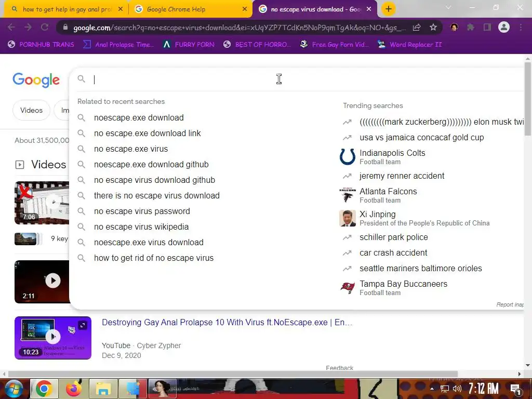The image size is (532, 399).
Task: Open the Chrome profile avatar
Action: click(x=504, y=27)
